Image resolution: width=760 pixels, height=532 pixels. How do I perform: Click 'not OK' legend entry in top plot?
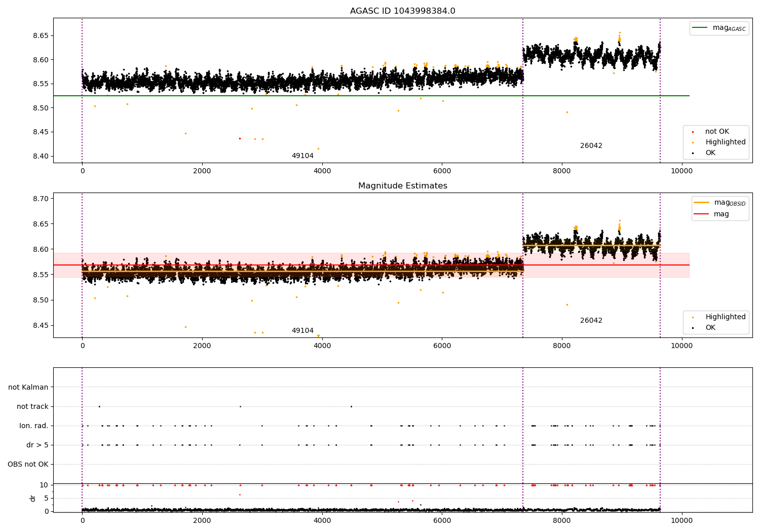coord(717,132)
